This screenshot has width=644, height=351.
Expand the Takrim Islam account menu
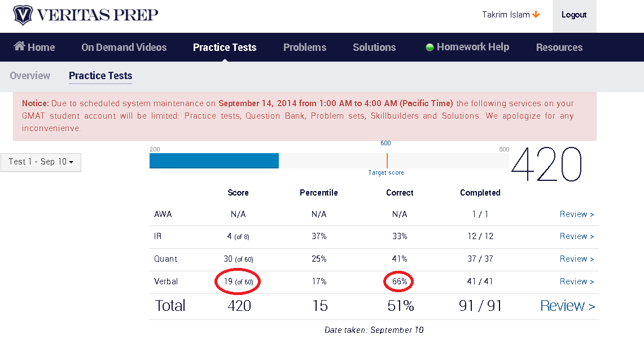pyautogui.click(x=511, y=15)
